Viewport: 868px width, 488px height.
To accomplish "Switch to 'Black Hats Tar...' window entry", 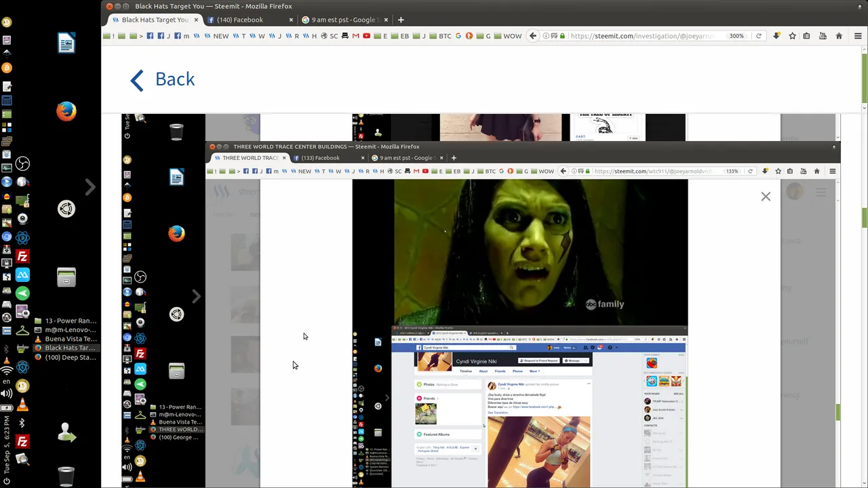I will [x=65, y=348].
